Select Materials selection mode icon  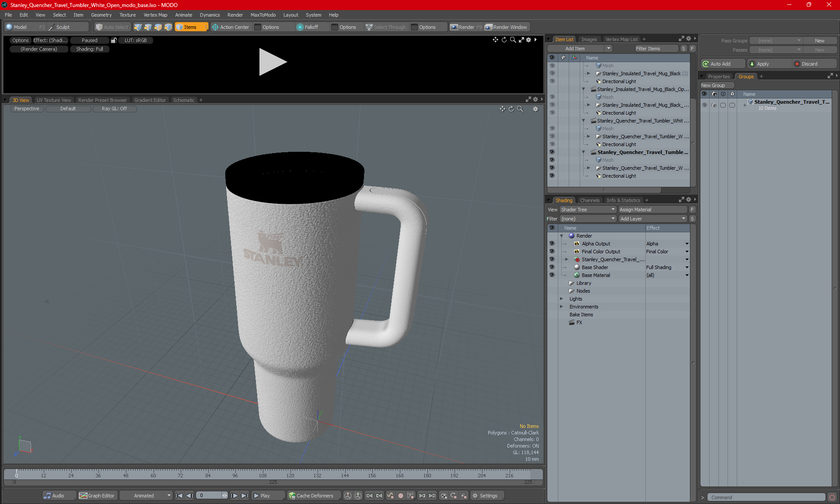168,27
